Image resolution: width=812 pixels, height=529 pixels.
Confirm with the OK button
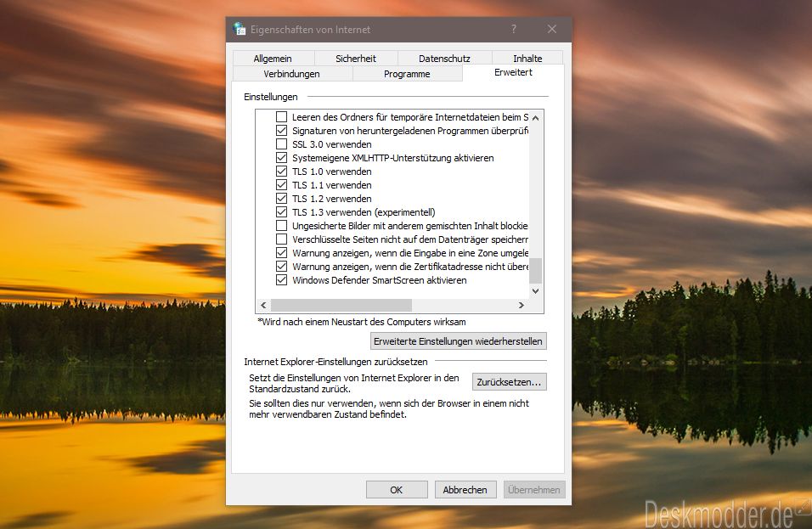tap(397, 490)
